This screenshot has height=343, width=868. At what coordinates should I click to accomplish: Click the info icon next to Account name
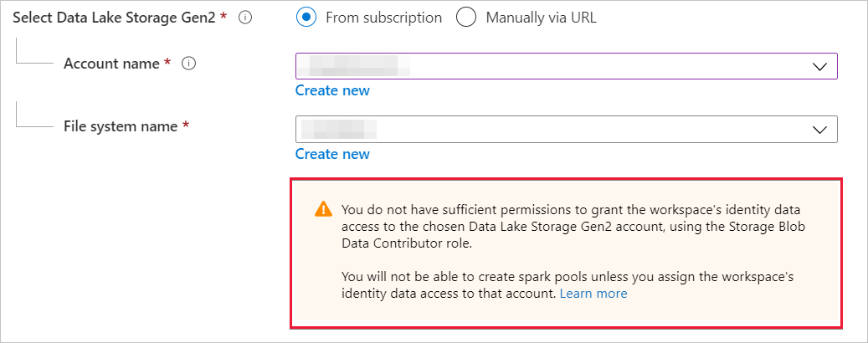tap(188, 64)
